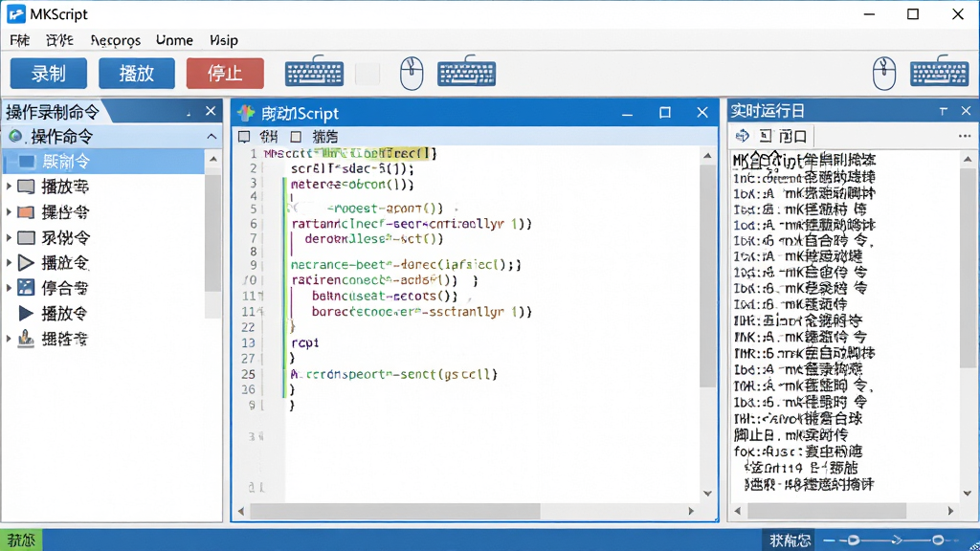The width and height of the screenshot is (980, 551).
Task: Click the blue grid 停合 command icon
Action: pyautogui.click(x=26, y=287)
